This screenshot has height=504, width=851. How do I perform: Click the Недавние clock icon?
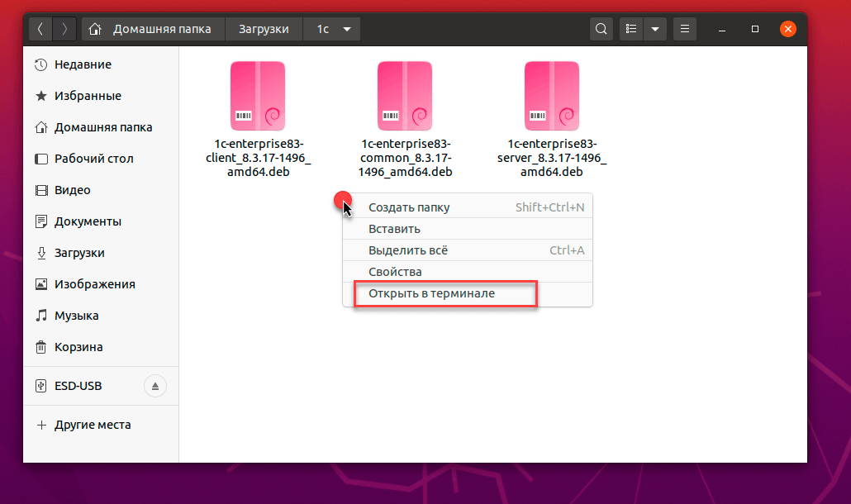(40, 64)
